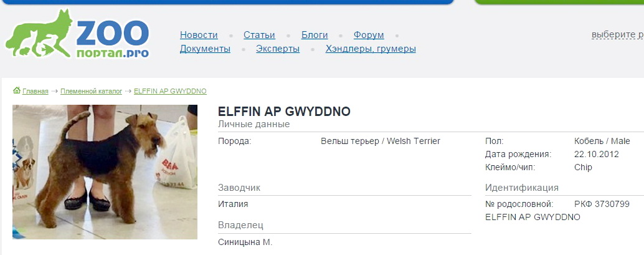This screenshot has width=644, height=255.
Task: Click the green bar at the top right
Action: tap(561, 2)
